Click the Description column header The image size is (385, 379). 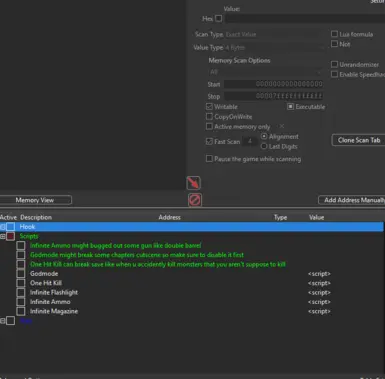36,217
